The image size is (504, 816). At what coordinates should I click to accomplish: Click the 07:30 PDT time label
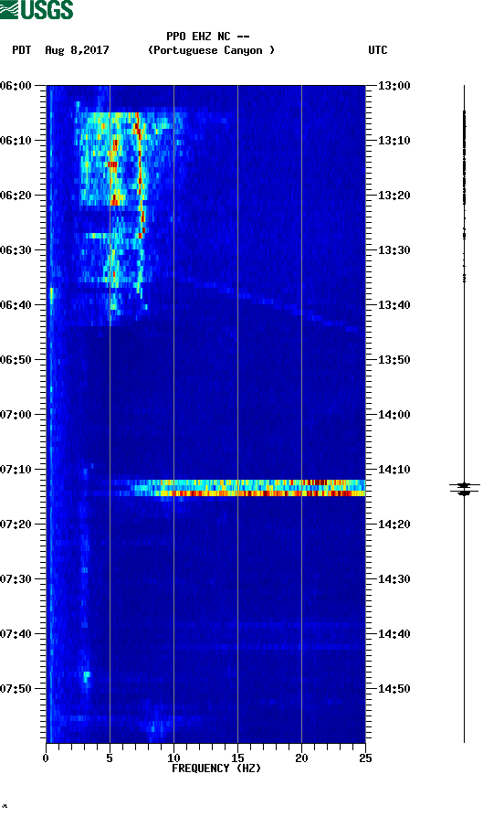point(16,579)
